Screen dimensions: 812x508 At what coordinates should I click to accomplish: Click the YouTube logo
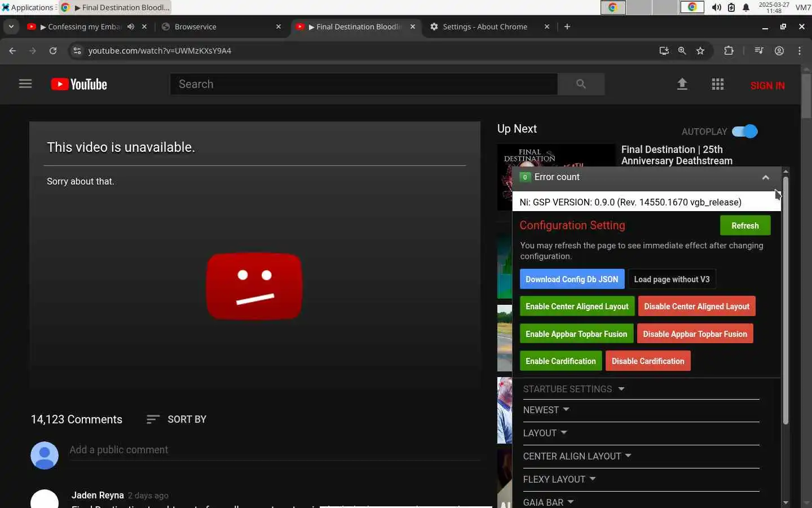coord(79,84)
